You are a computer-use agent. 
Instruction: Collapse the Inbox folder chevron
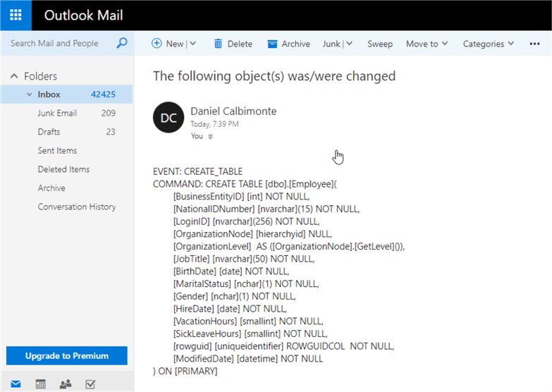tap(29, 94)
